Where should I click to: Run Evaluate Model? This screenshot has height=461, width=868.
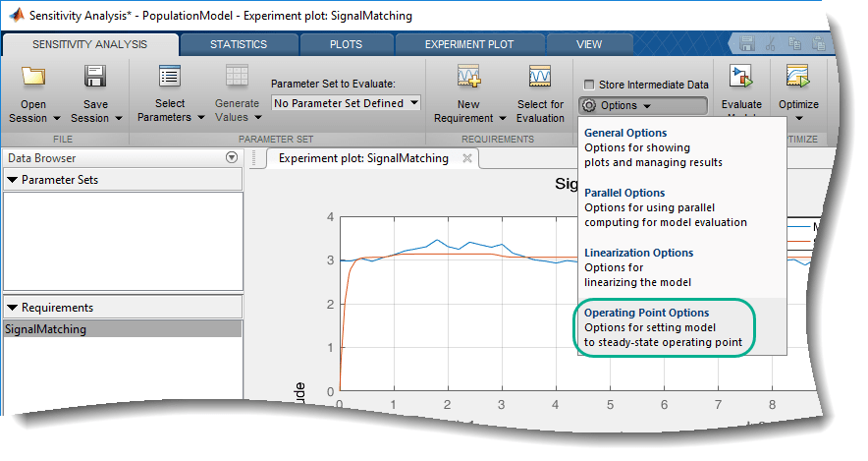[x=740, y=78]
